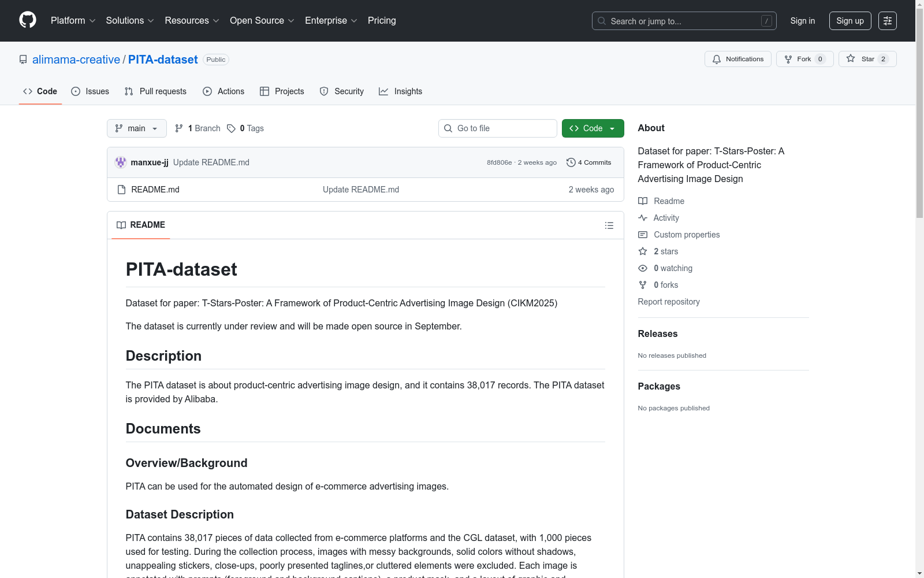The height and width of the screenshot is (578, 924).
Task: Click the Description heading in README
Action: 163,356
